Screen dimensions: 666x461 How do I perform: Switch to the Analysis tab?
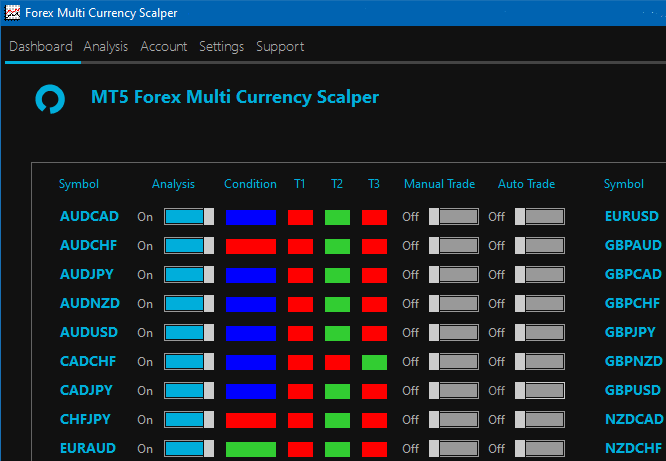[x=106, y=46]
